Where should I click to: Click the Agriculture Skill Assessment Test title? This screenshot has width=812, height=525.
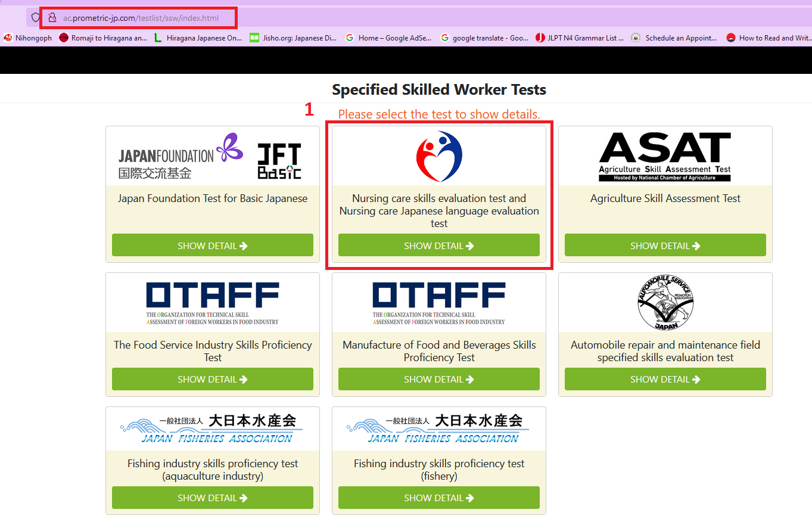pyautogui.click(x=665, y=198)
